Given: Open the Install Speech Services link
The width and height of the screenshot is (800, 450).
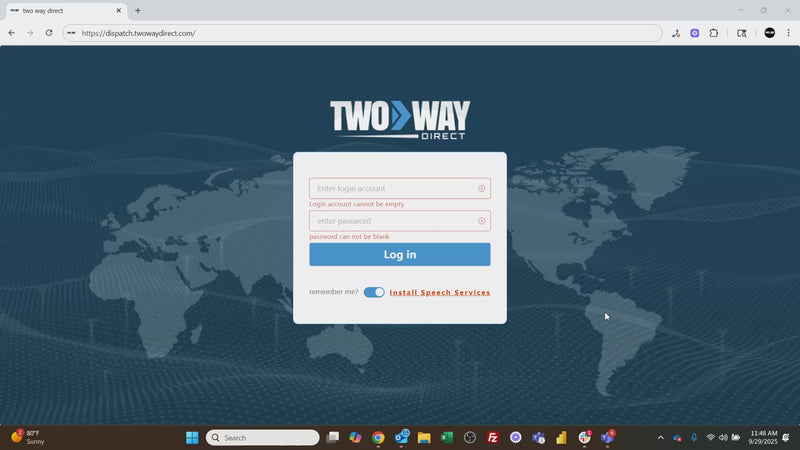Looking at the screenshot, I should [x=440, y=293].
